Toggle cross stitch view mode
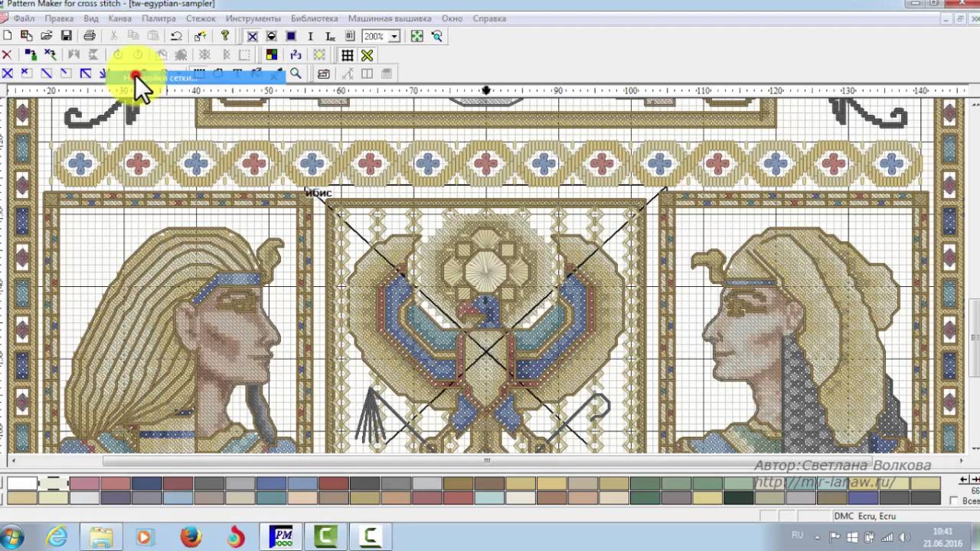Screen dimensions: 980x551 click(252, 36)
